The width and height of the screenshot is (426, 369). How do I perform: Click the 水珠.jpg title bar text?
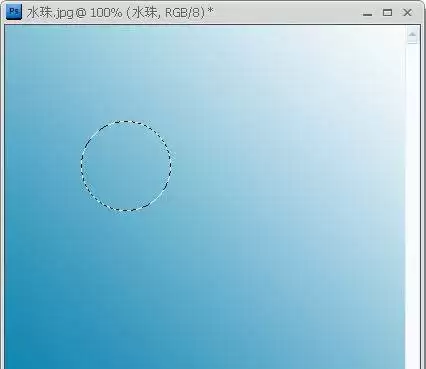[x=50, y=13]
